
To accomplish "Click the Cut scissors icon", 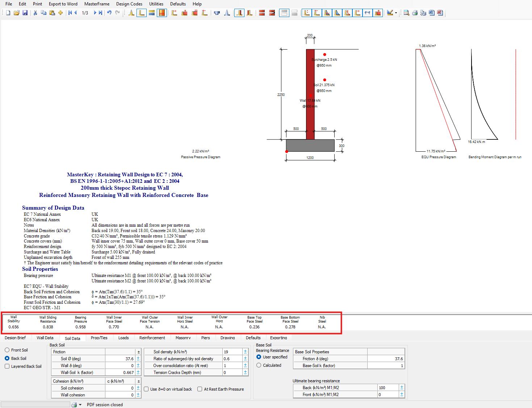I will [x=35, y=13].
